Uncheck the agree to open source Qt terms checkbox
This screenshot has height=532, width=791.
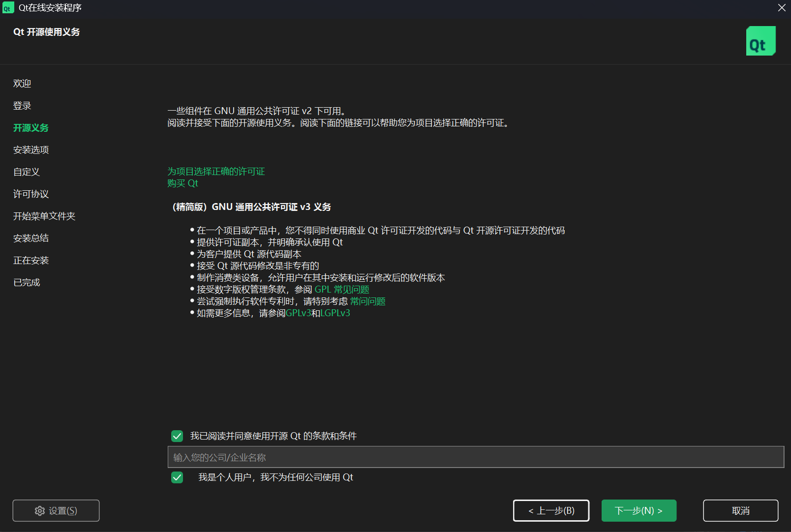click(177, 436)
